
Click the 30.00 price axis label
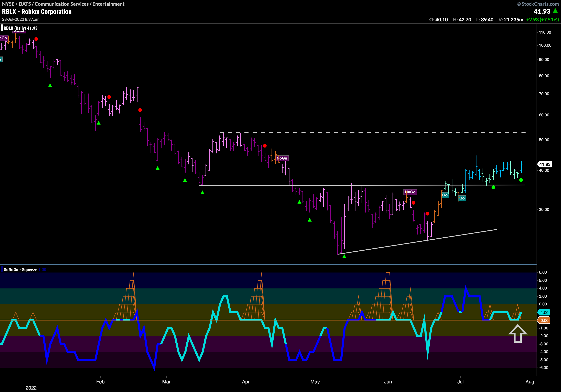544,209
